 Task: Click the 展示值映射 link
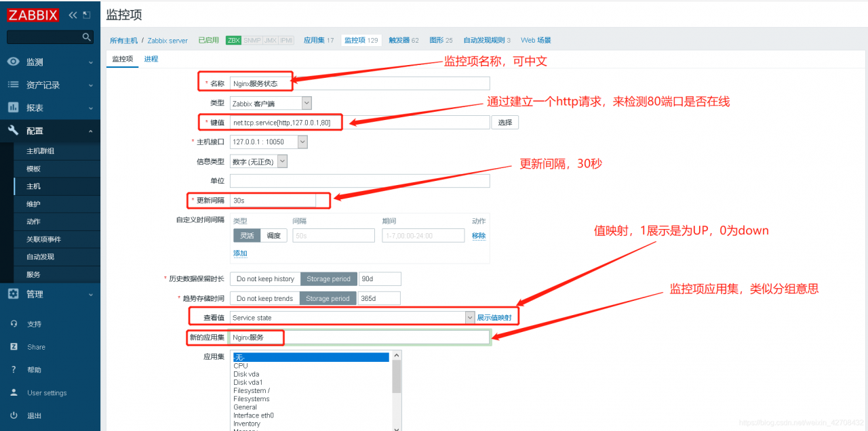494,317
